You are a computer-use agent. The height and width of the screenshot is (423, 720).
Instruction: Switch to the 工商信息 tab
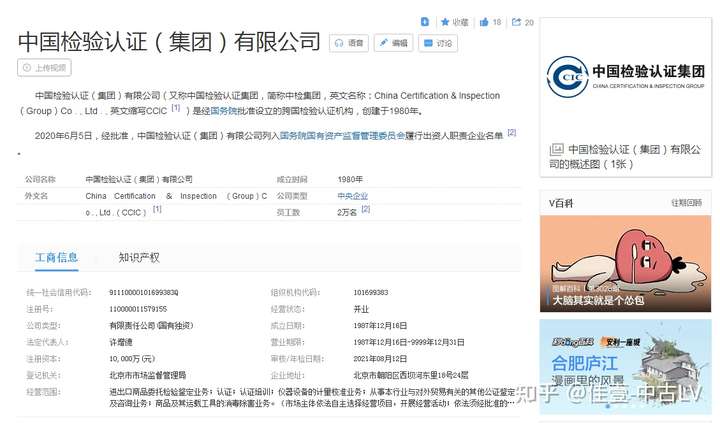tap(56, 257)
